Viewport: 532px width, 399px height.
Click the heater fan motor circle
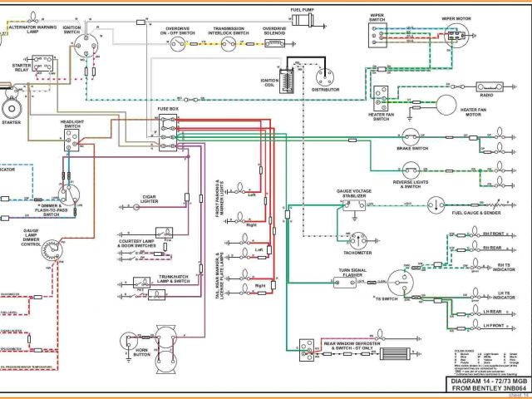point(447,106)
